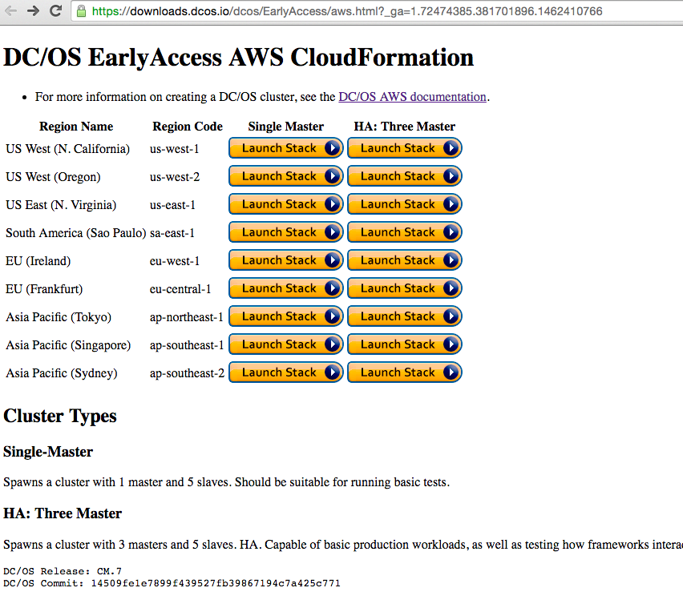Click the 'Single Master' column header
Viewport: 683px width, 616px height.
[285, 127]
